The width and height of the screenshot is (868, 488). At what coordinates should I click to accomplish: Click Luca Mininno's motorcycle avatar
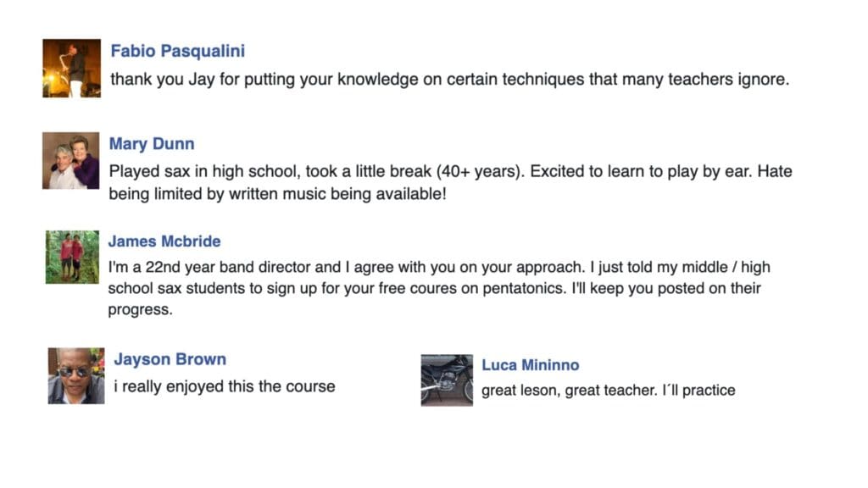point(447,380)
